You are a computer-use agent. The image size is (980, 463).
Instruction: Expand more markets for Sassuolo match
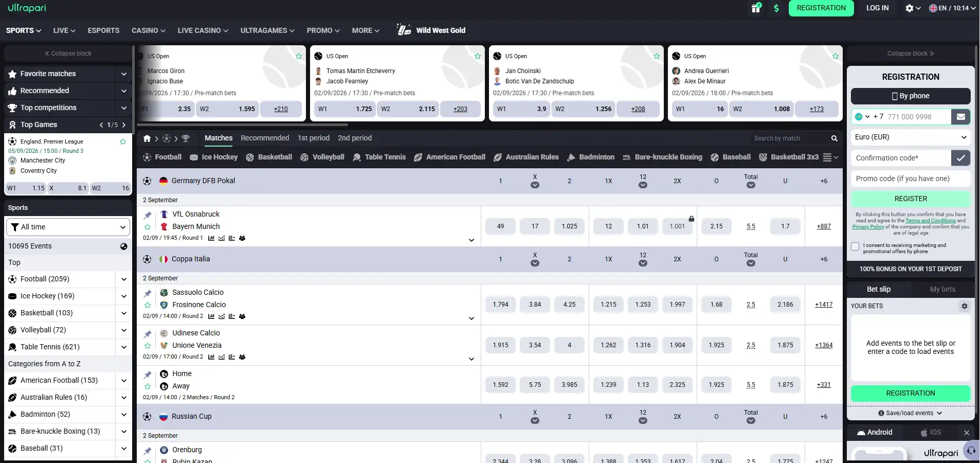pos(471,318)
